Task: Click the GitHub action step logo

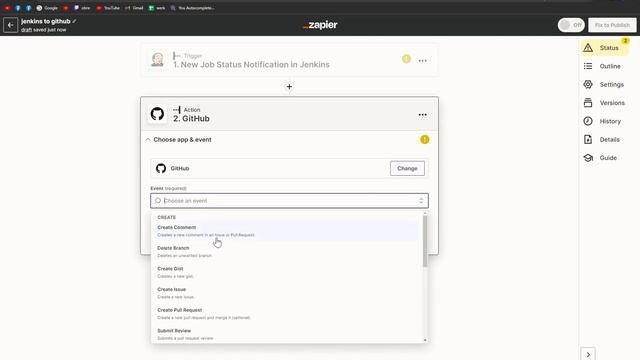Action: [x=158, y=114]
